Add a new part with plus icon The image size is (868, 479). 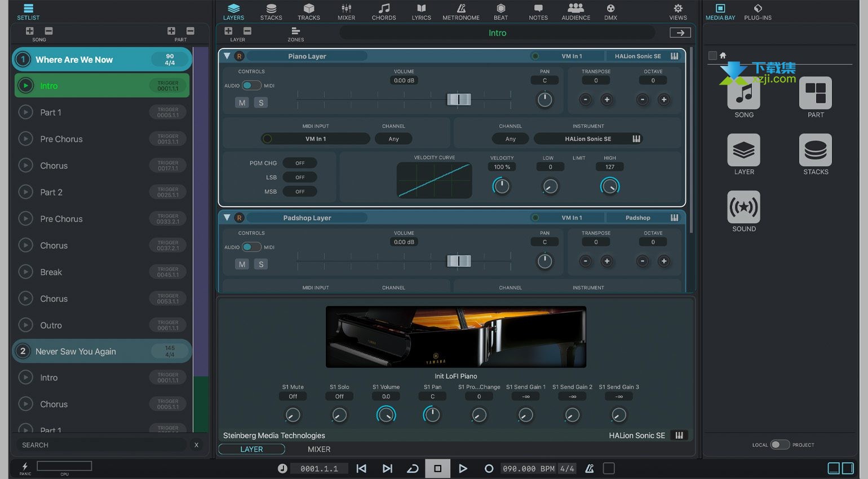point(171,32)
